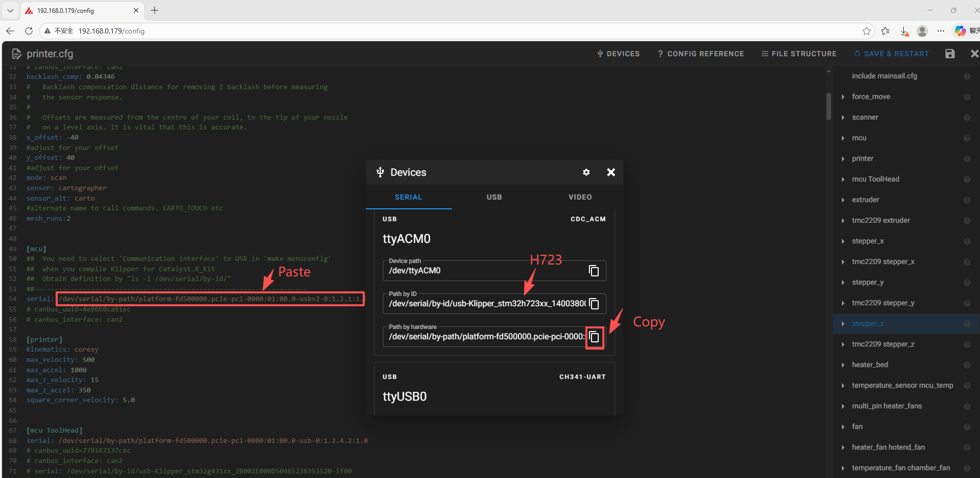Show help for extruder section
Image resolution: width=980 pixels, height=478 pixels.
point(967,200)
